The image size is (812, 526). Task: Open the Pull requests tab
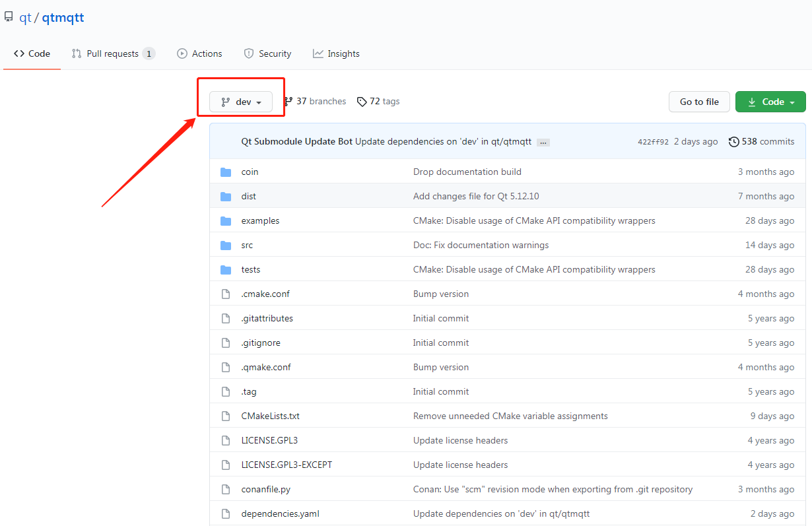pyautogui.click(x=114, y=53)
